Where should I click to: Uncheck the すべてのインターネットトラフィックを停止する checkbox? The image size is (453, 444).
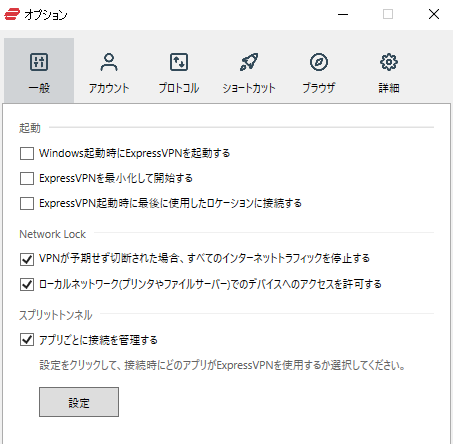[x=27, y=259]
